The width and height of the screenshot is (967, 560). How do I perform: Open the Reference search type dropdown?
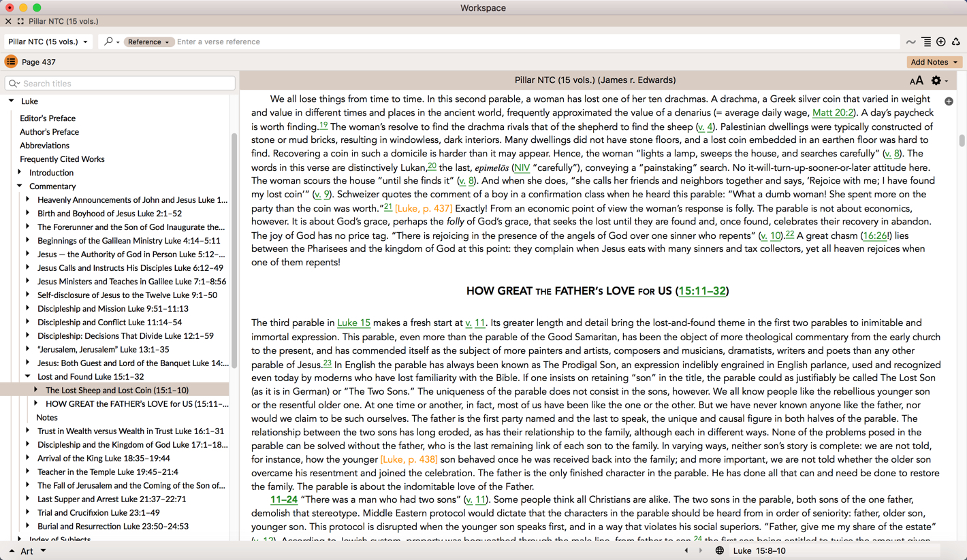(x=148, y=42)
